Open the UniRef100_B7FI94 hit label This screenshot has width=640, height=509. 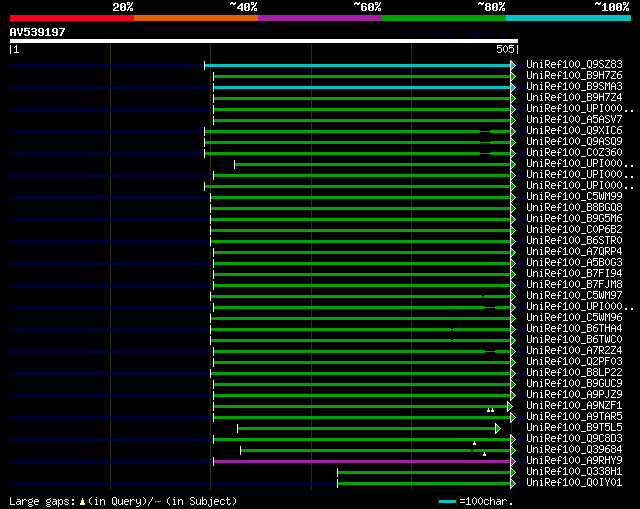[x=574, y=273]
